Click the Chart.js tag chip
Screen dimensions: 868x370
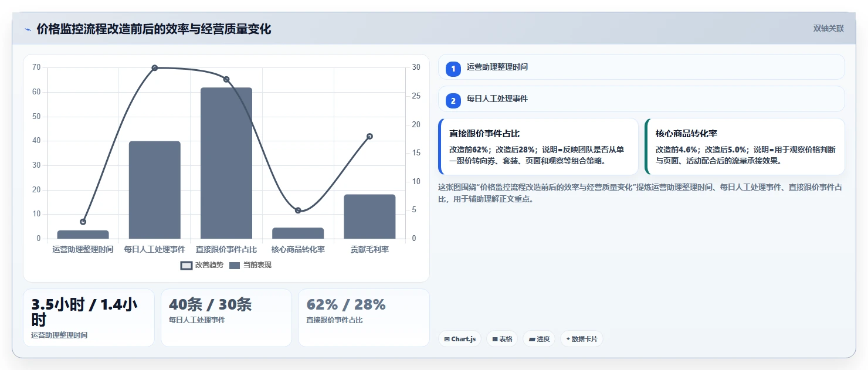click(x=460, y=339)
